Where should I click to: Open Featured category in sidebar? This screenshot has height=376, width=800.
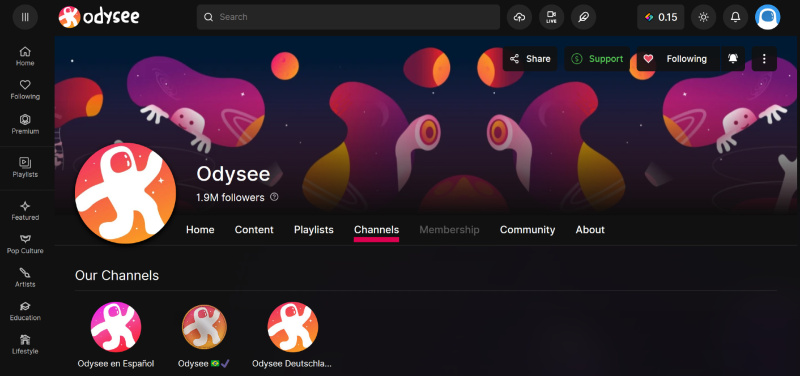pyautogui.click(x=25, y=211)
